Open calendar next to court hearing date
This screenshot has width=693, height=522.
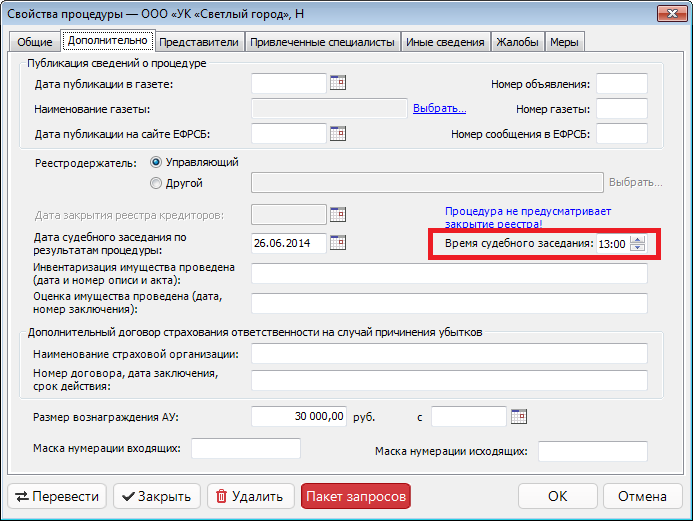point(337,243)
